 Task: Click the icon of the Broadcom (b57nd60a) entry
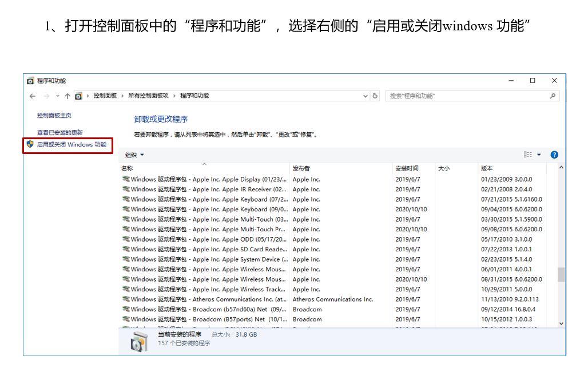(128, 309)
